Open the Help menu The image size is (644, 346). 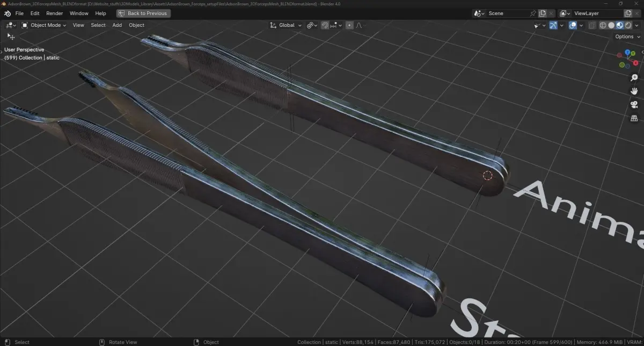[100, 13]
